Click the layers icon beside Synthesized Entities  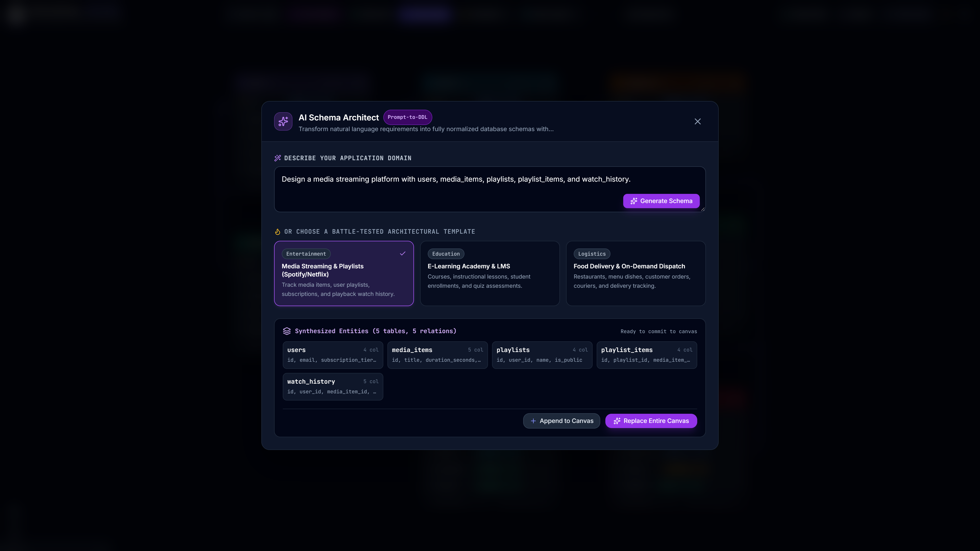point(287,331)
